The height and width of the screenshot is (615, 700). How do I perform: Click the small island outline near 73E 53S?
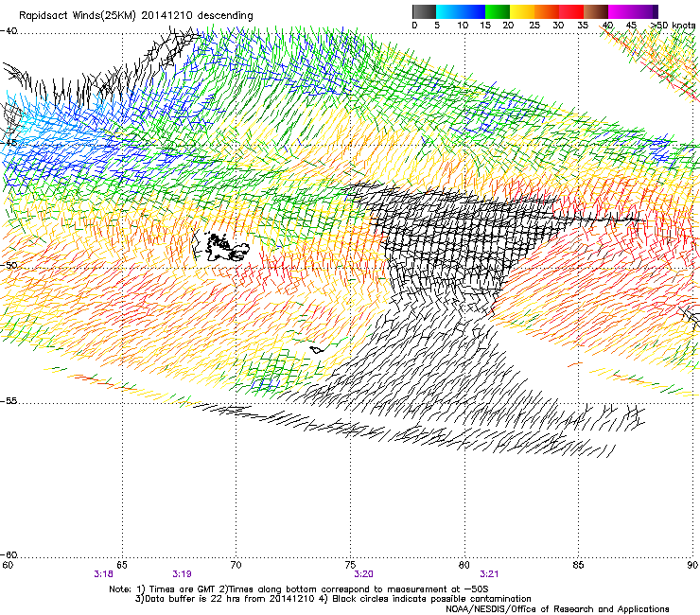[317, 350]
